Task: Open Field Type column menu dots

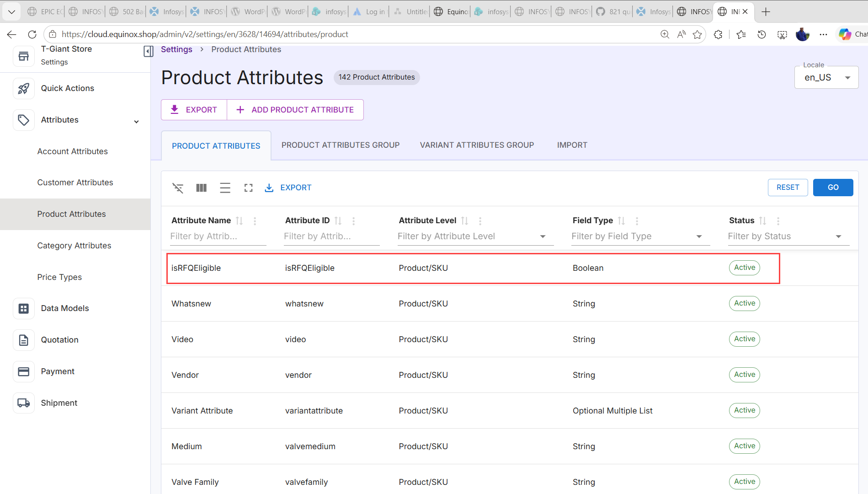Action: click(637, 220)
